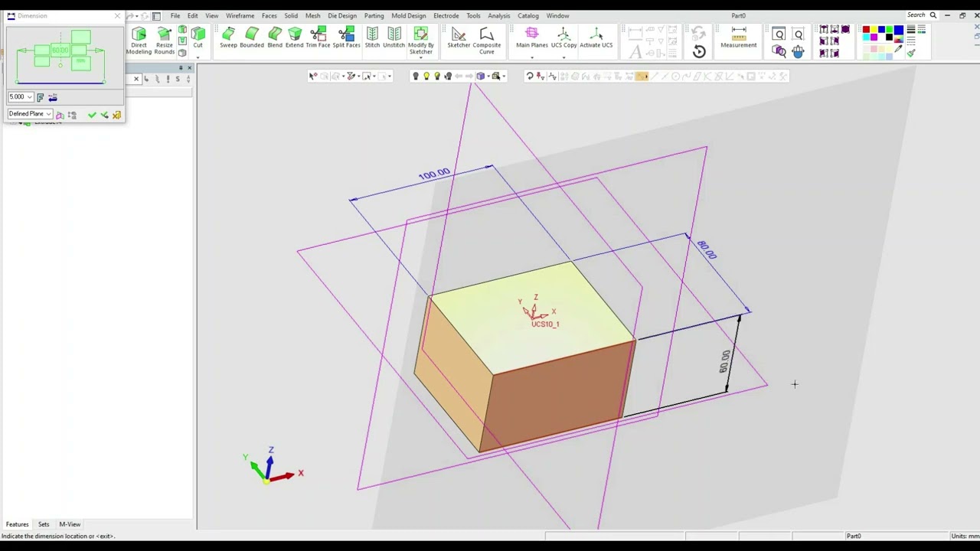980x551 pixels.
Task: Open the Solid menu
Action: click(x=291, y=15)
